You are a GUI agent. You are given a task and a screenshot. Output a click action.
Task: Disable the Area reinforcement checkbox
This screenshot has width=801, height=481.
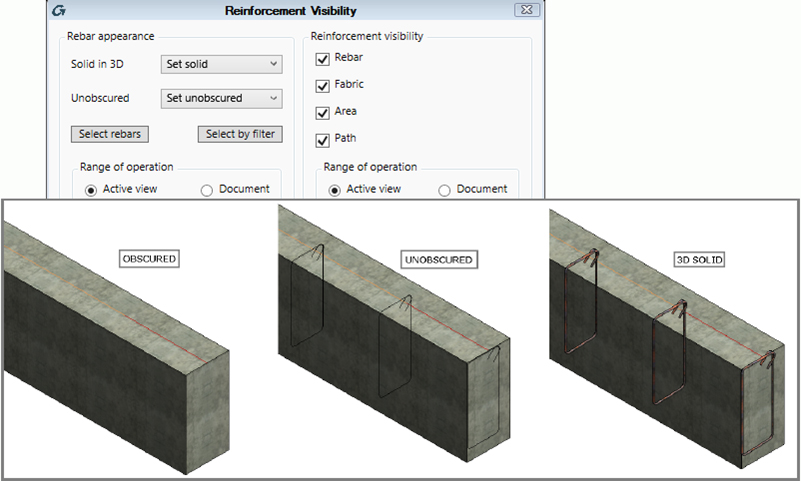pyautogui.click(x=322, y=112)
